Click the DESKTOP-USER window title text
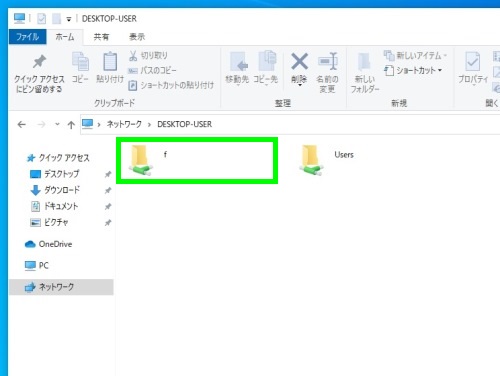Image resolution: width=500 pixels, height=376 pixels. coord(109,19)
